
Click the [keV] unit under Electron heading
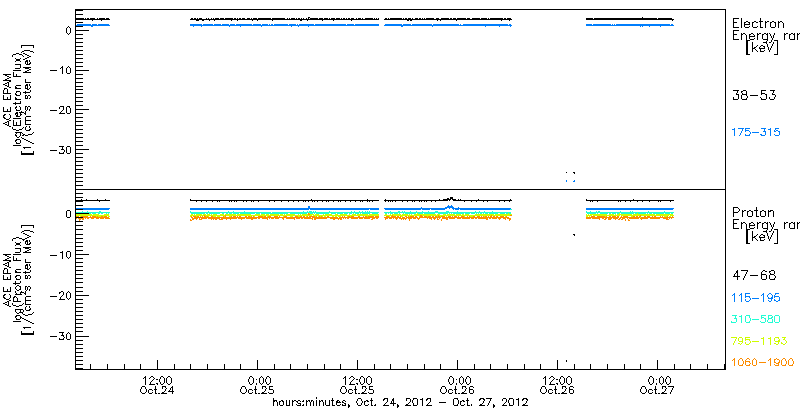click(761, 48)
